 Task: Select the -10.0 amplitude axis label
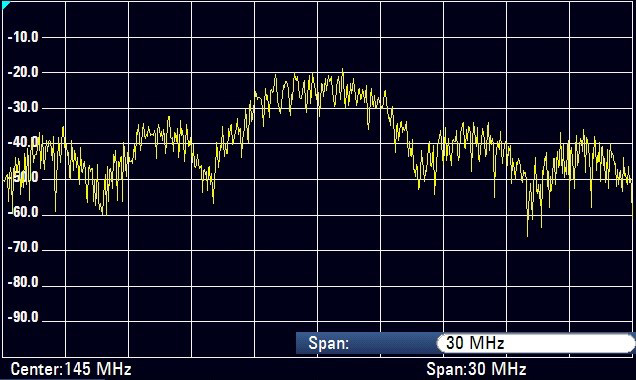click(x=23, y=37)
